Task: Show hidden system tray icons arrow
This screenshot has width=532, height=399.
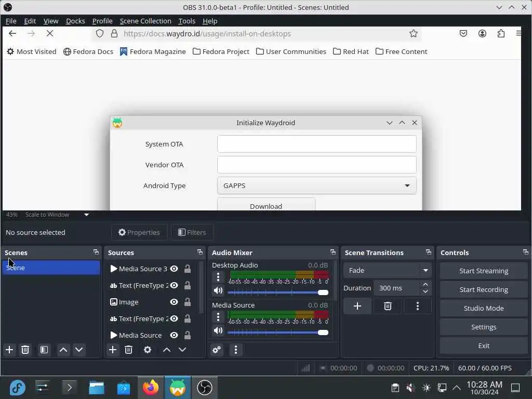Action: (x=457, y=388)
